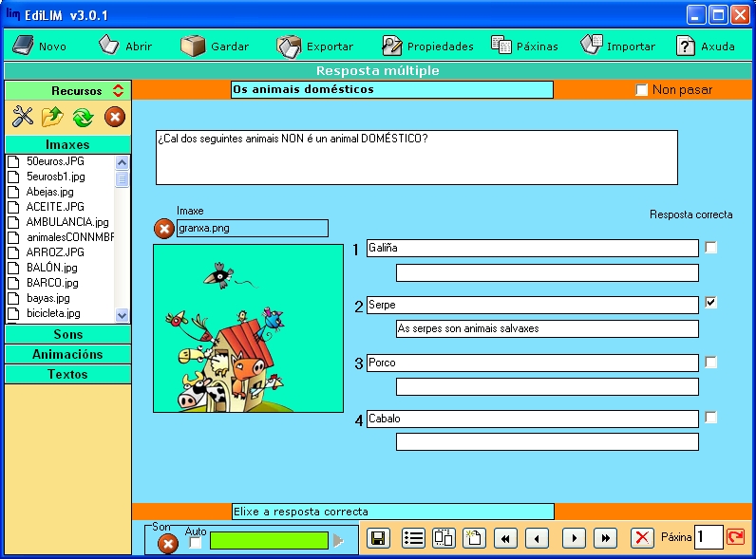
Task: Open the Páxinas toolbar menu
Action: tap(524, 46)
